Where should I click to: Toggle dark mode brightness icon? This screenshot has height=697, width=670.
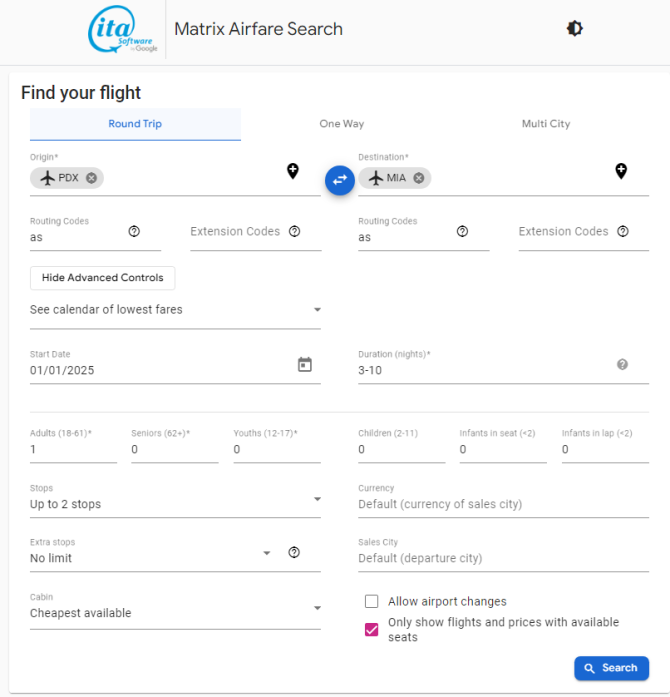[574, 29]
